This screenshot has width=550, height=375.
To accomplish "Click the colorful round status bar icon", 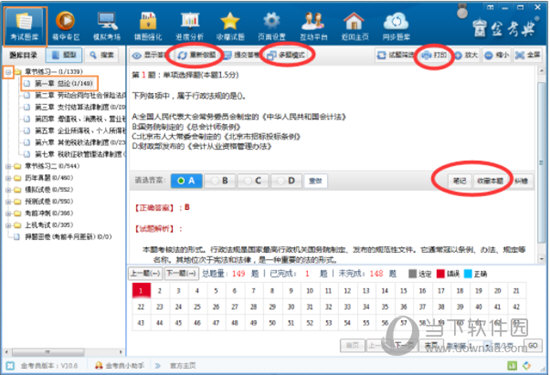I will (x=527, y=366).
